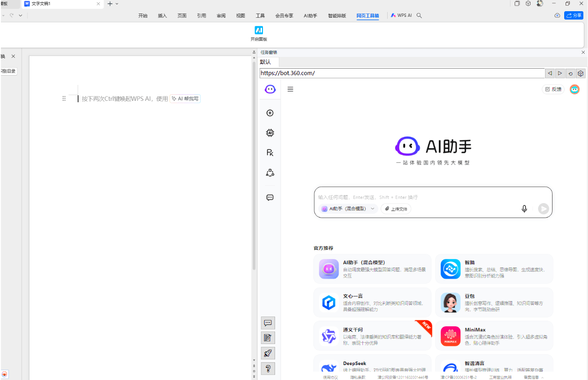Click the boxed question mark help button
Viewport: 588px width, 380px height.
tap(268, 368)
